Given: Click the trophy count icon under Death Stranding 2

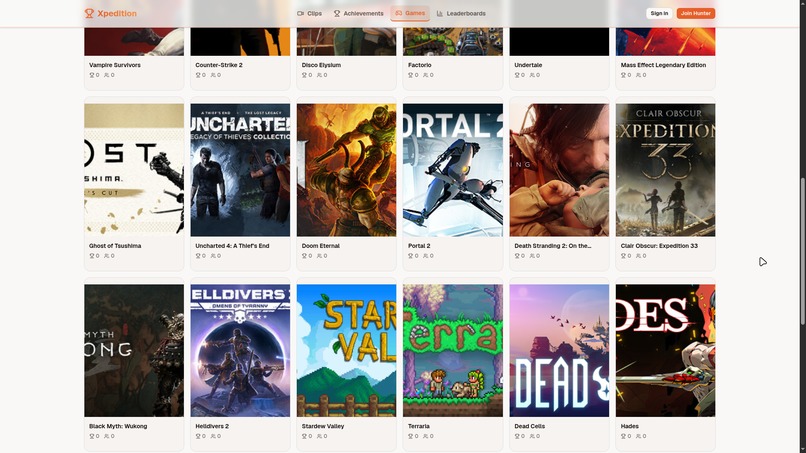Looking at the screenshot, I should 518,256.
